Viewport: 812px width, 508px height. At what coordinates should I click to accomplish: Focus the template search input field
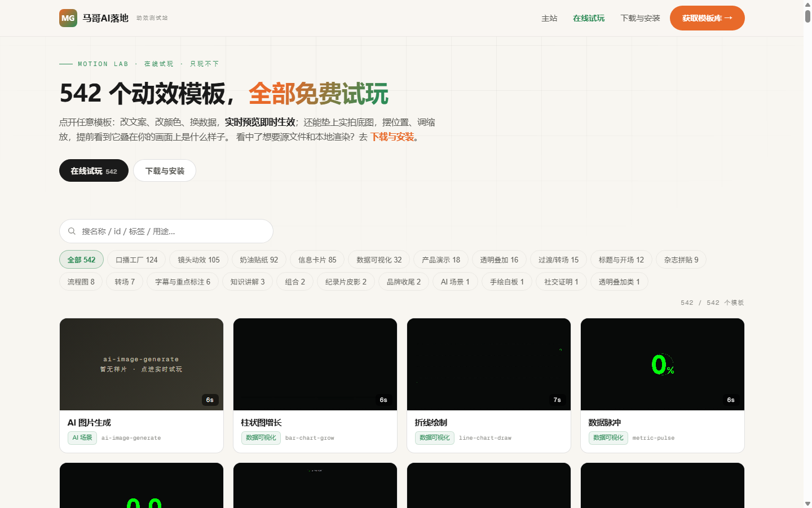[x=166, y=231]
